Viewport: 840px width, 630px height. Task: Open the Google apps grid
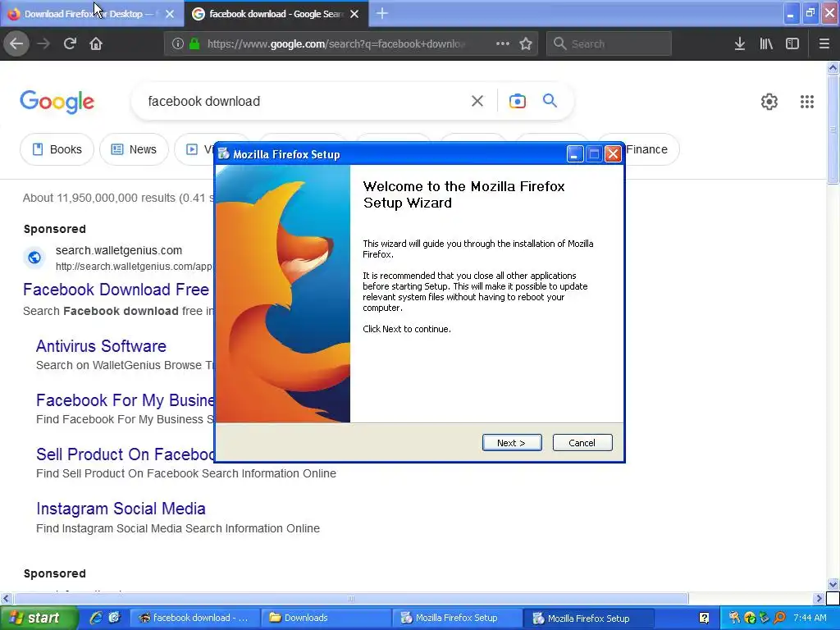tap(807, 101)
